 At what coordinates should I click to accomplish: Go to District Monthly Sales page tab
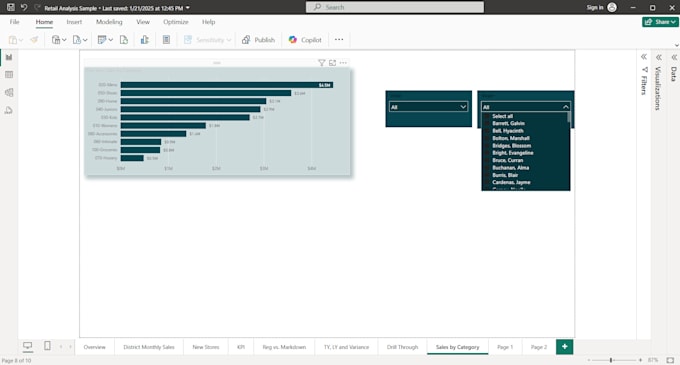(149, 347)
